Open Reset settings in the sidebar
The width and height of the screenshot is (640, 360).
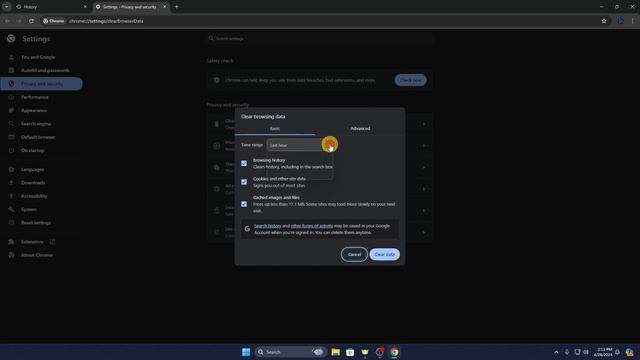coord(36,223)
